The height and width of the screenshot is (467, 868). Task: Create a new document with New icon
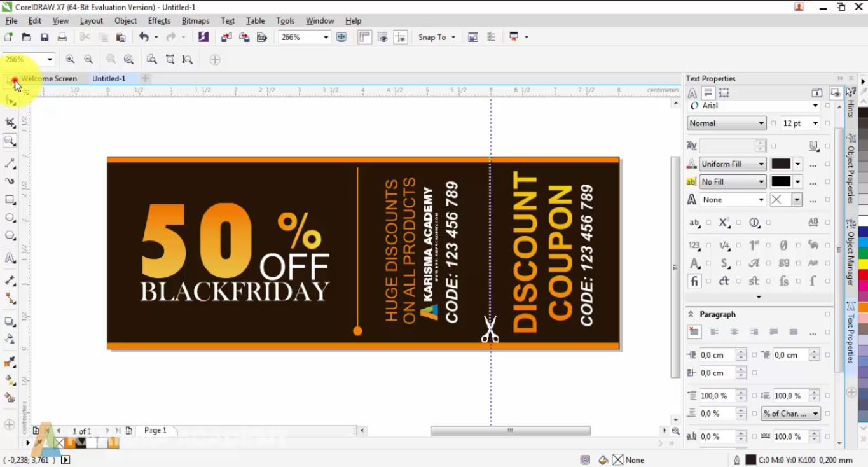pyautogui.click(x=8, y=38)
